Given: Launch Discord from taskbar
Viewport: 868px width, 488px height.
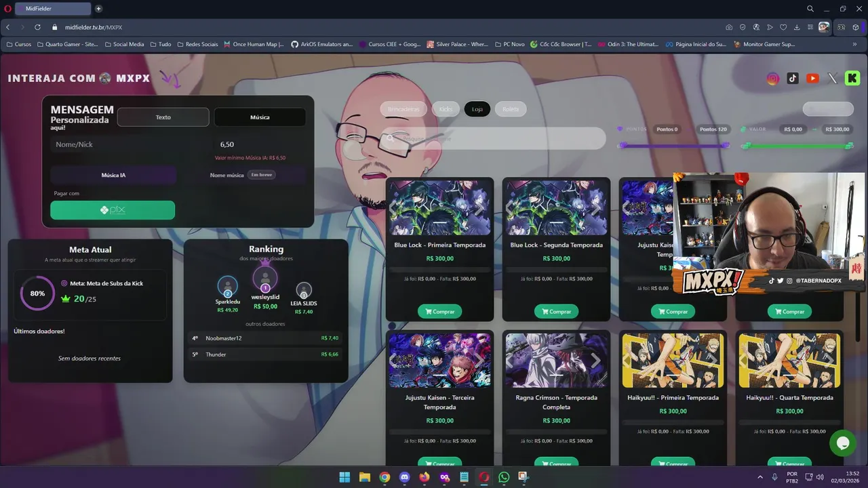Looking at the screenshot, I should (x=405, y=477).
